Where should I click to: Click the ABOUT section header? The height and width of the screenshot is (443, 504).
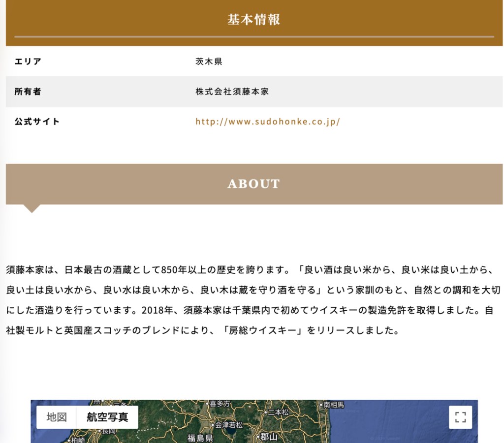click(253, 184)
